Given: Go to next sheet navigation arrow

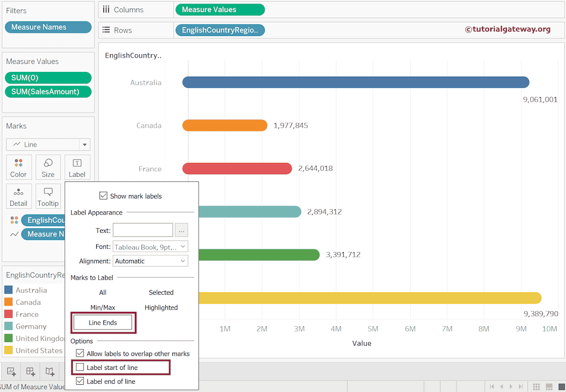Looking at the screenshot, I should 511,386.
